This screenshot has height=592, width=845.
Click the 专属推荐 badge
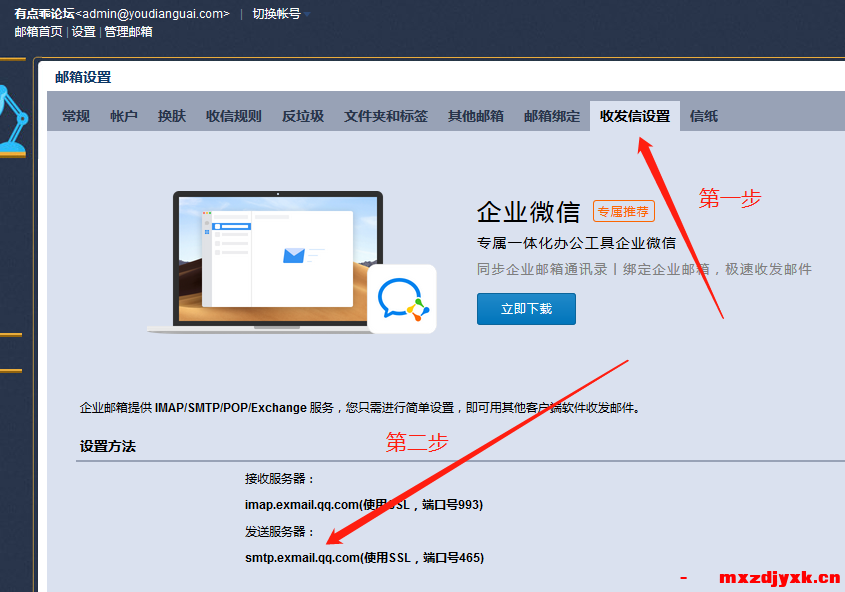click(x=624, y=211)
